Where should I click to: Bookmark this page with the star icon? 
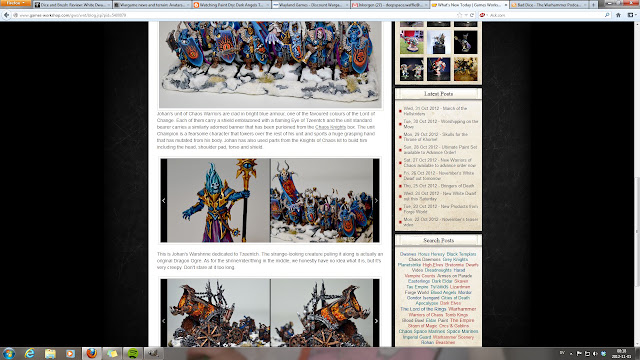pos(459,15)
